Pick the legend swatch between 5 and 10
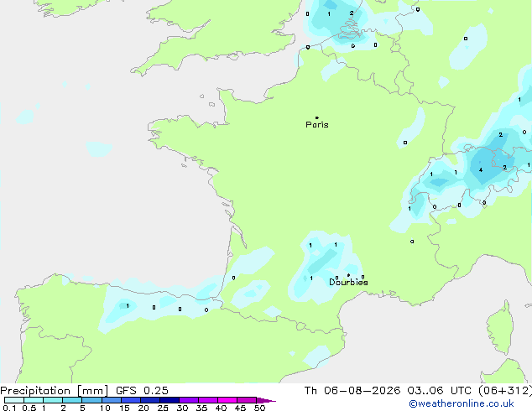Image resolution: width=532 pixels, height=411 pixels. [92, 400]
